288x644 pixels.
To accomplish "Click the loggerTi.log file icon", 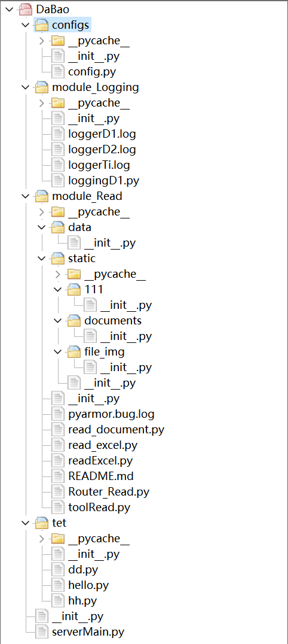I will 58,165.
